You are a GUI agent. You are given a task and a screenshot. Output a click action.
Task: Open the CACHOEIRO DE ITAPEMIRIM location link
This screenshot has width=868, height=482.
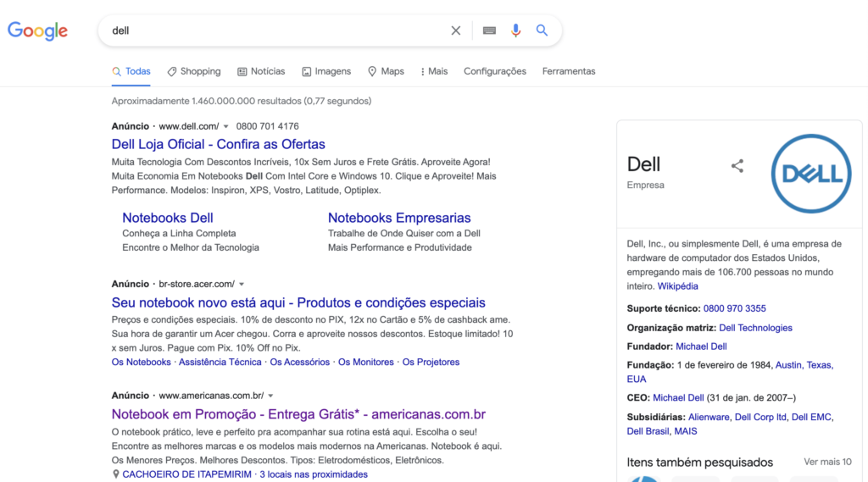point(186,474)
